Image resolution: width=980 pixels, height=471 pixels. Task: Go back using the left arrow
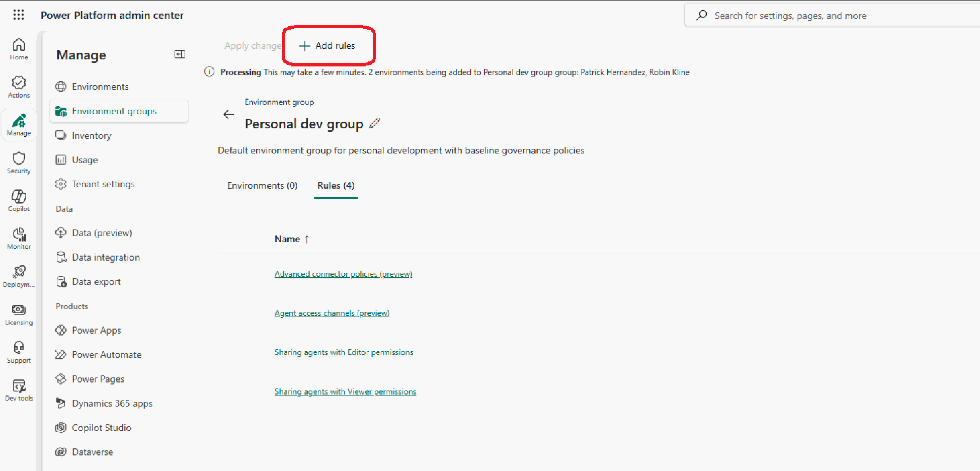(228, 114)
